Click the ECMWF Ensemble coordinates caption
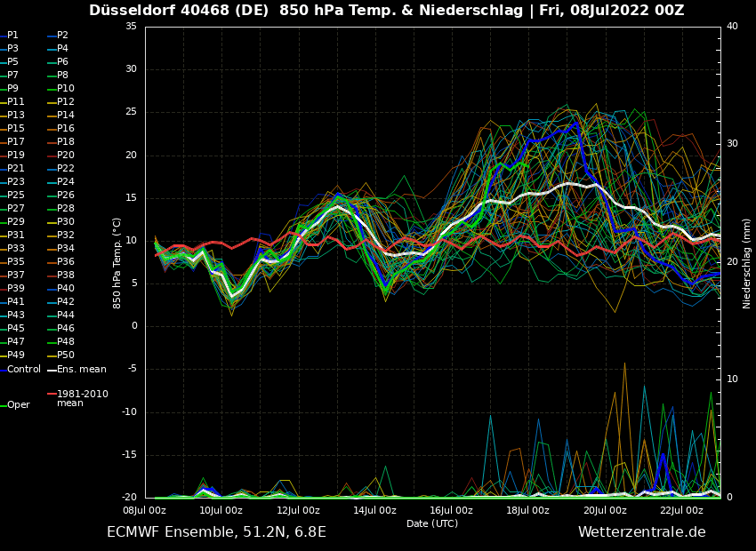756x551 pixels. point(216,532)
